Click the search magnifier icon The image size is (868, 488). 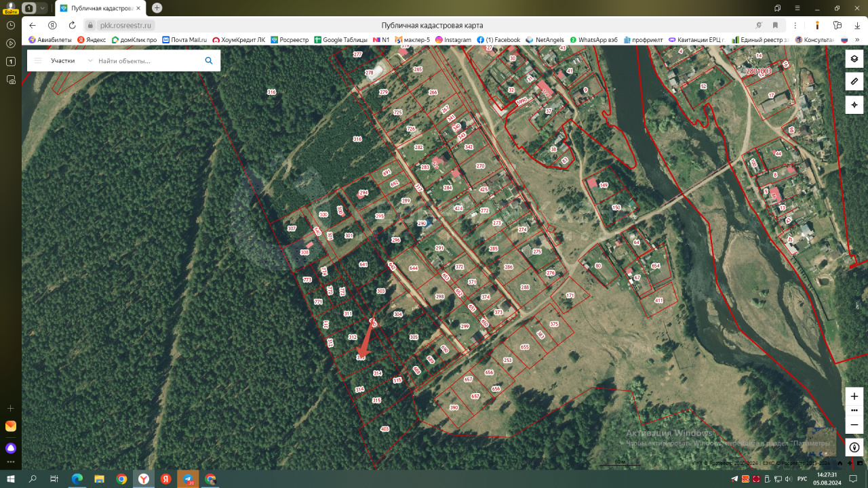coord(209,60)
